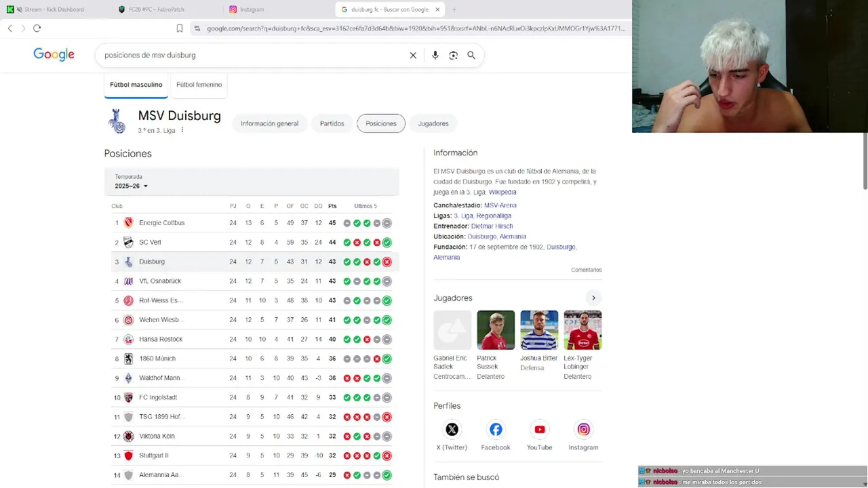Open Patrick Sussek player photo
The height and width of the screenshot is (488, 868).
[x=496, y=330]
